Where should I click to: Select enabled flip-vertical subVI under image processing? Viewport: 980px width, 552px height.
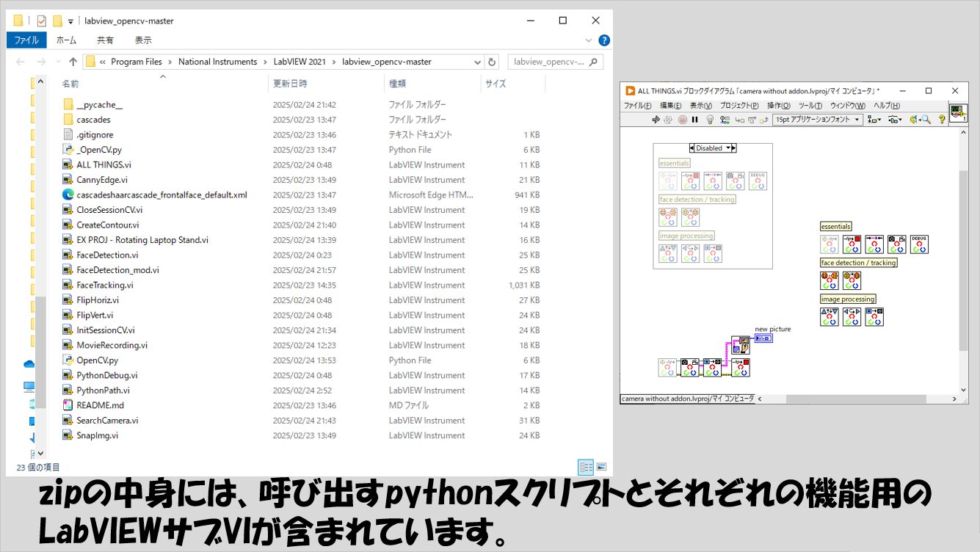pyautogui.click(x=829, y=317)
